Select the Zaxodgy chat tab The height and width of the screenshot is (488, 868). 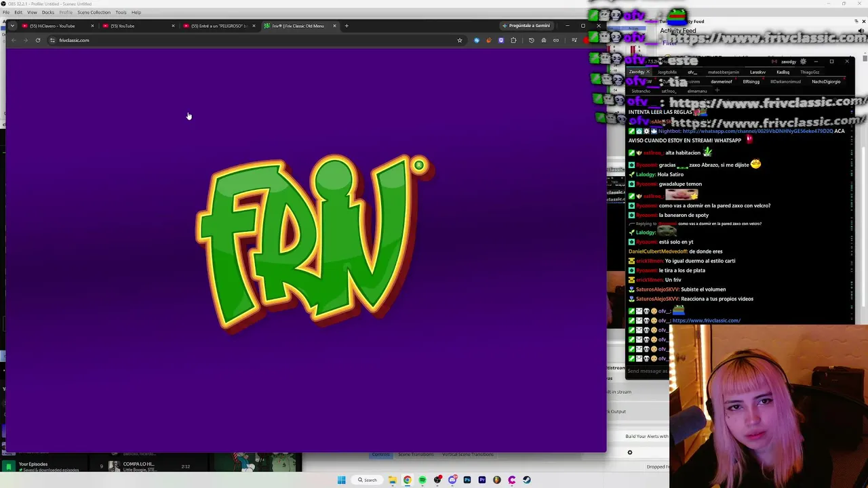pyautogui.click(x=639, y=72)
